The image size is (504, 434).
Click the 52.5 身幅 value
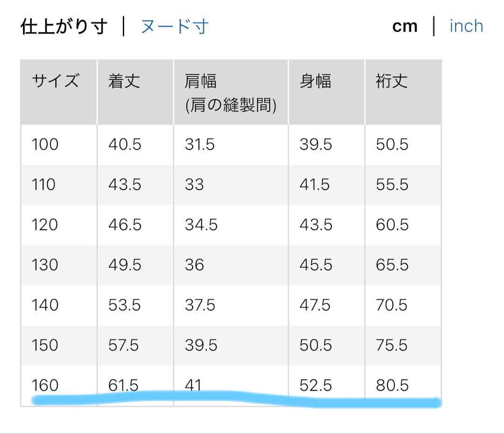(x=315, y=385)
